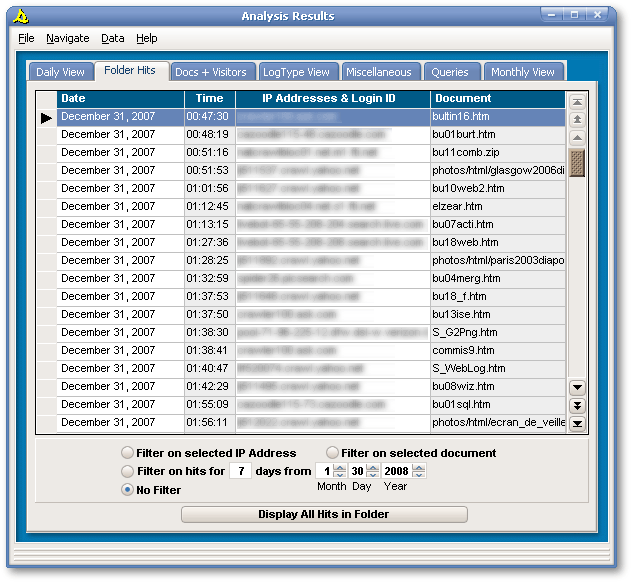Increase the Year value with spinner
The image size is (631, 582).
[417, 467]
